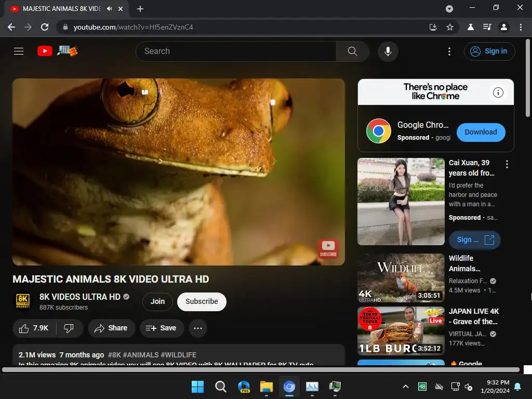Screen dimensions: 532x399
Task: Click the forward navigation arrow
Action: tap(28, 27)
